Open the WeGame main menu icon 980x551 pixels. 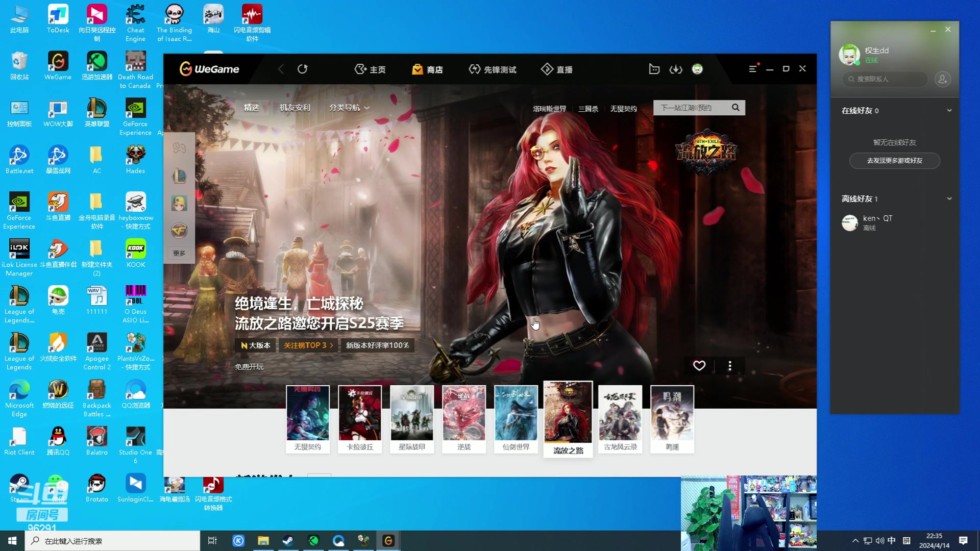753,69
